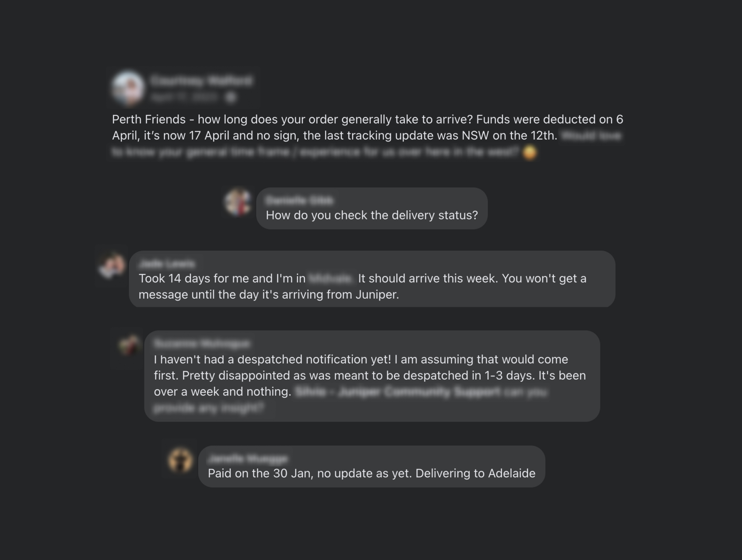742x560 pixels.
Task: Click commenter name above "I haven't had a despatched"
Action: click(202, 343)
